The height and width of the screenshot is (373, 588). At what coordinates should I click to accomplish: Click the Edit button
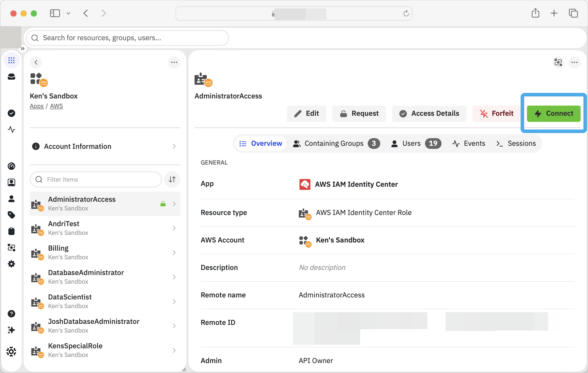tap(306, 113)
